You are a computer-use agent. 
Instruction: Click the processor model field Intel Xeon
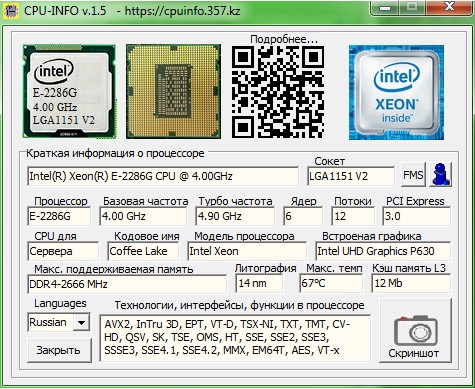pyautogui.click(x=247, y=251)
